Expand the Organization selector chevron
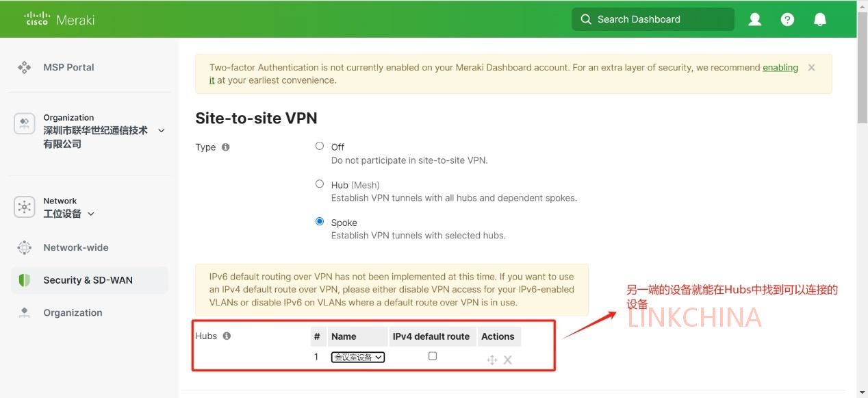 (x=162, y=130)
